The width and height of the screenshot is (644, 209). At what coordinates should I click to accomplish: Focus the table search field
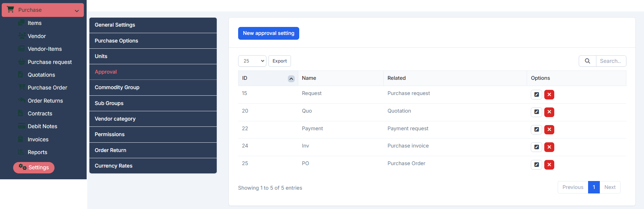click(611, 61)
